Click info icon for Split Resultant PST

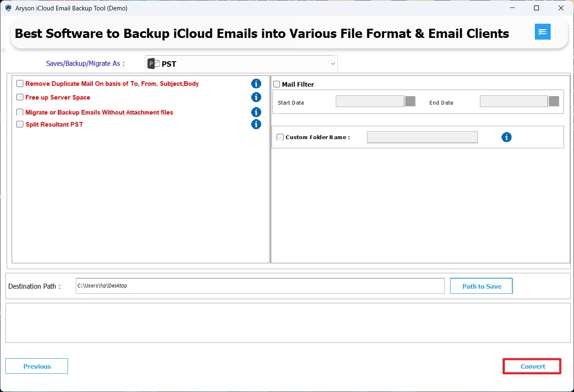256,124
